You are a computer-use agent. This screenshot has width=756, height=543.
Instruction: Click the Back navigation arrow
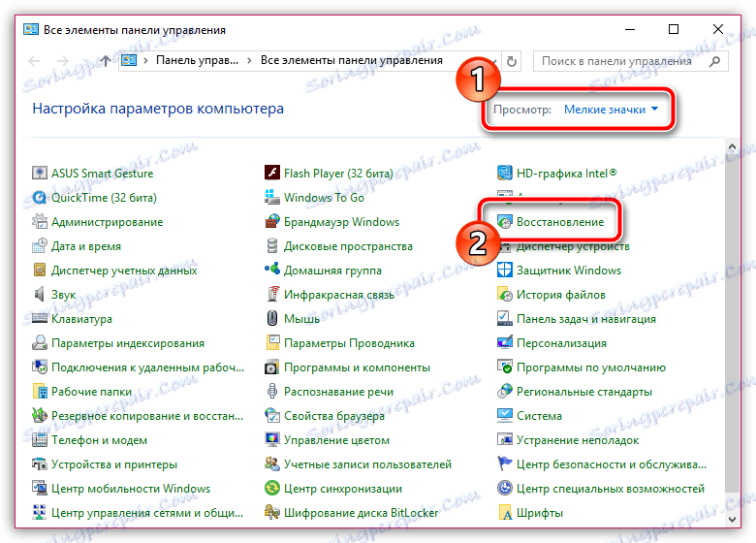pos(34,61)
